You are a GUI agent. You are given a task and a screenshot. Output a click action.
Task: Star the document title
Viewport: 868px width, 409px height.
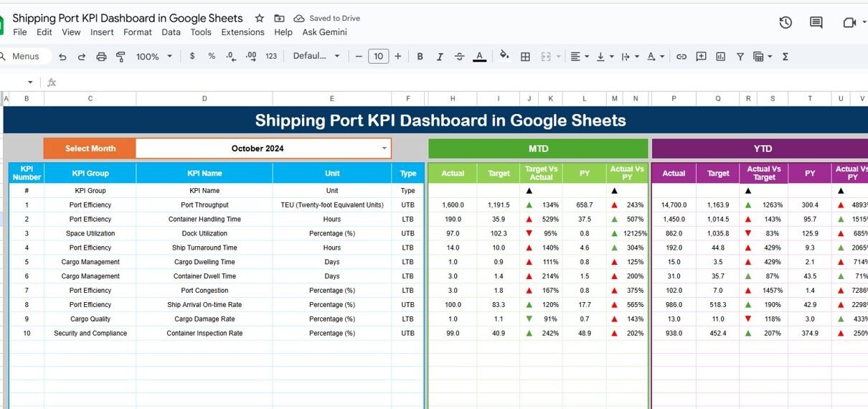pos(260,18)
